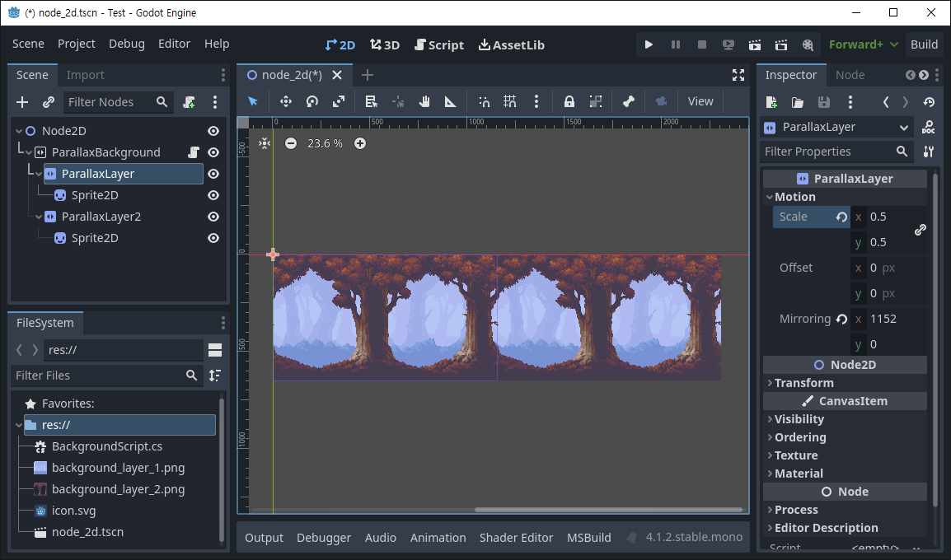Toggle visibility of ParallaxLayer
The width and height of the screenshot is (951, 560).
pyautogui.click(x=213, y=174)
